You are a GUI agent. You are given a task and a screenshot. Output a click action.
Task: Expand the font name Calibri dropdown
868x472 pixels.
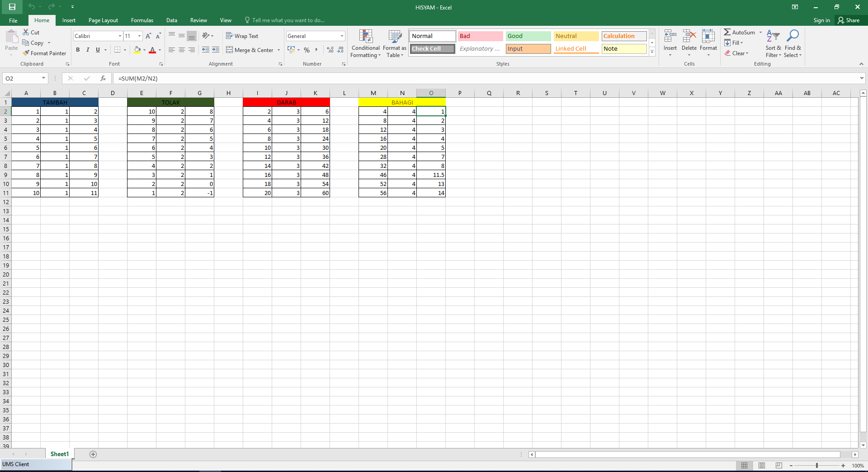120,36
